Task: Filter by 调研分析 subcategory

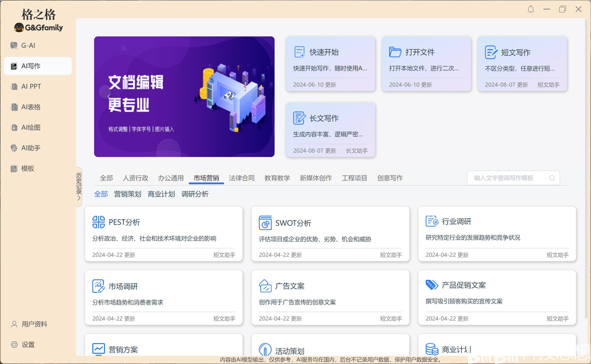Action: 195,194
